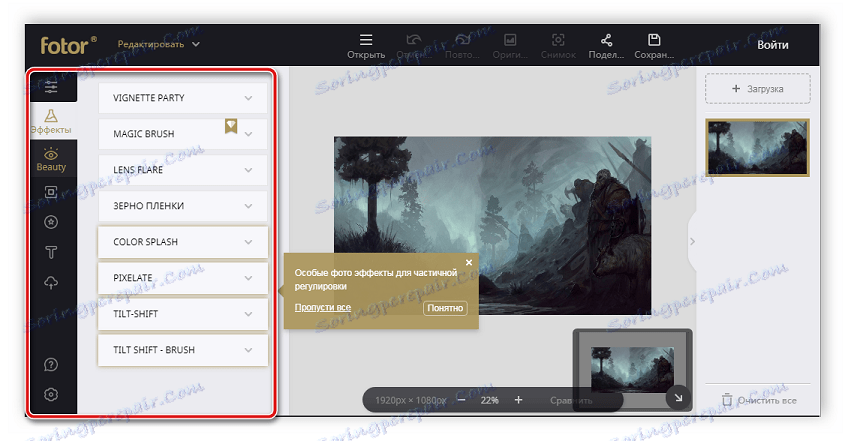Open the frames tool in sidebar

coord(51,192)
